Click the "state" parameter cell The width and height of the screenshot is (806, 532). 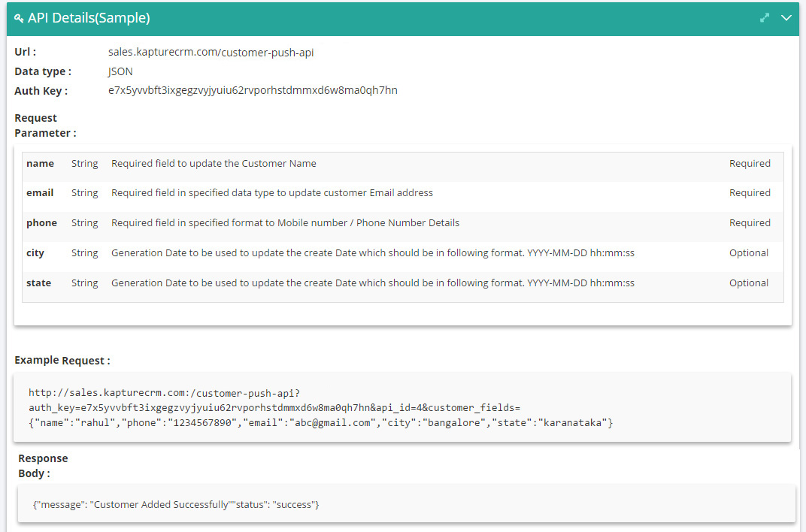38,283
